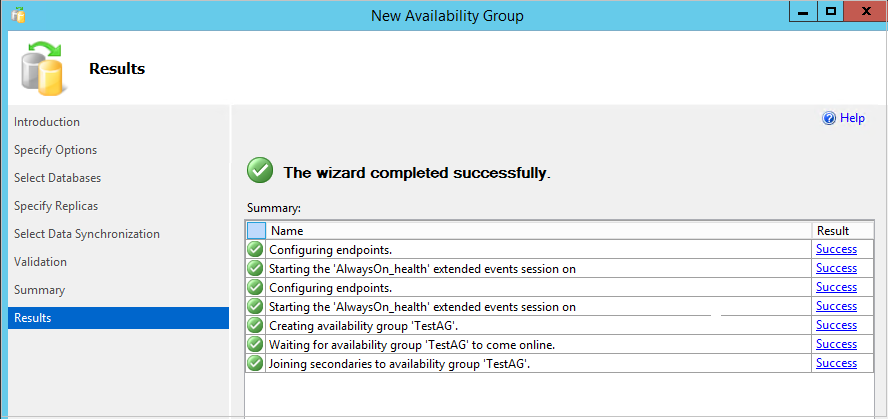Click Success link for Waiting for availability group

(x=836, y=344)
